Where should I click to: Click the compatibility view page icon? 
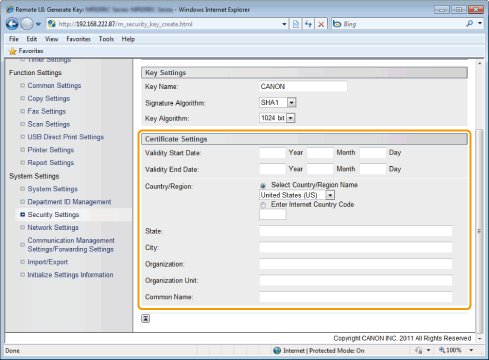pyautogui.click(x=296, y=24)
